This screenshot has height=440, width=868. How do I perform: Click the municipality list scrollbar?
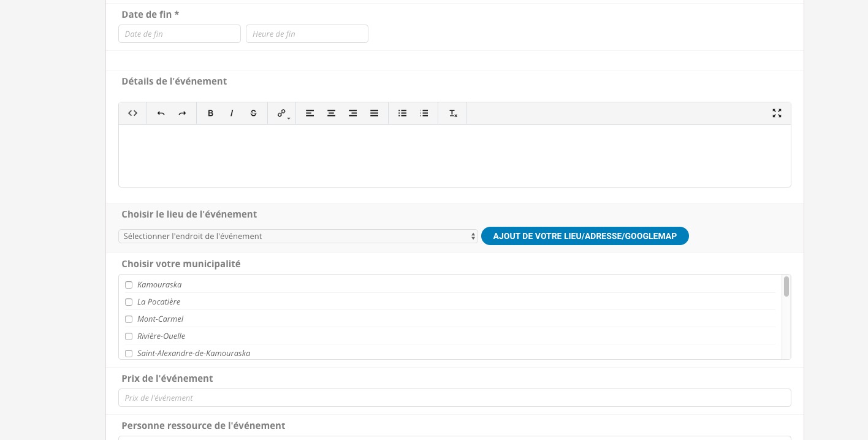tap(786, 287)
